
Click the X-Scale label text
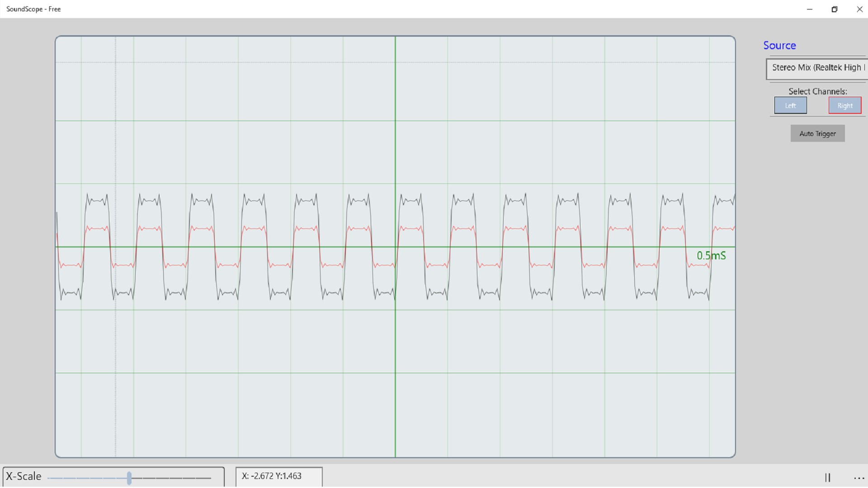point(24,476)
